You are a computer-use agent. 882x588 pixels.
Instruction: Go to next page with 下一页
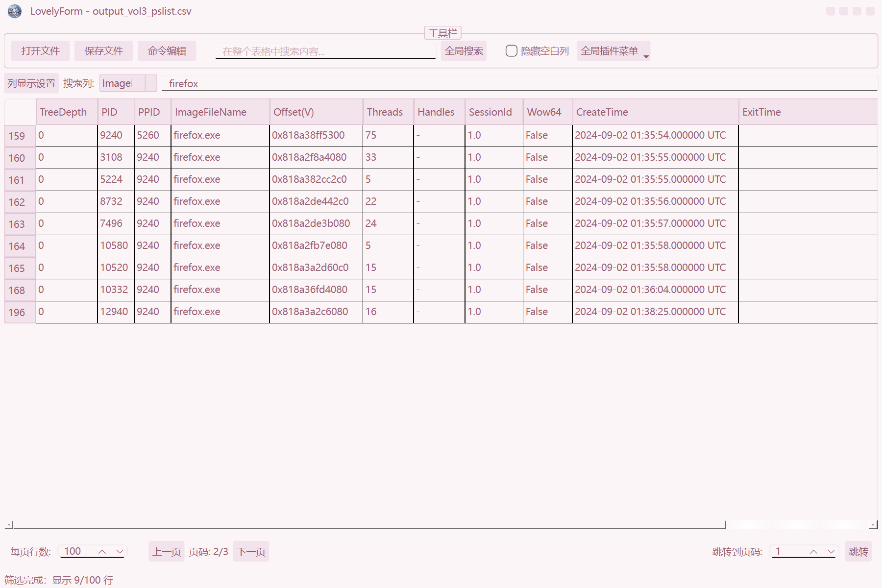[251, 552]
